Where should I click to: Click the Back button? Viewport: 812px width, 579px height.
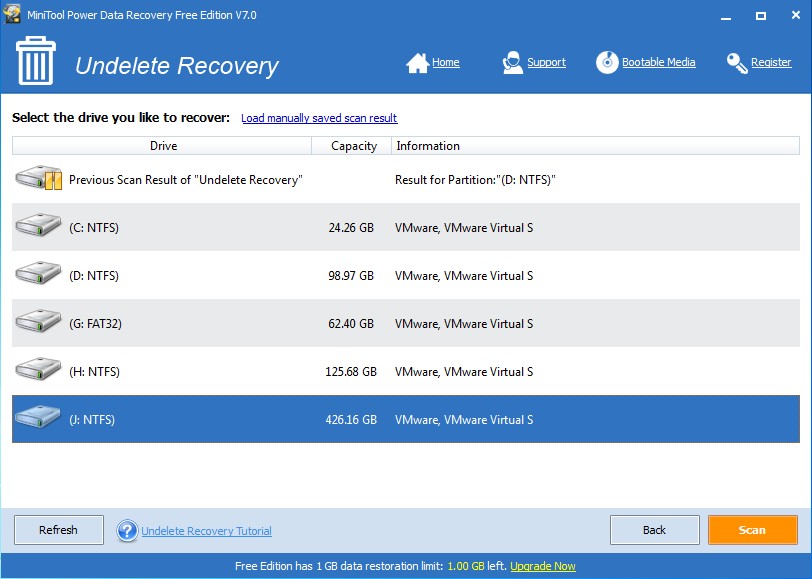[655, 530]
